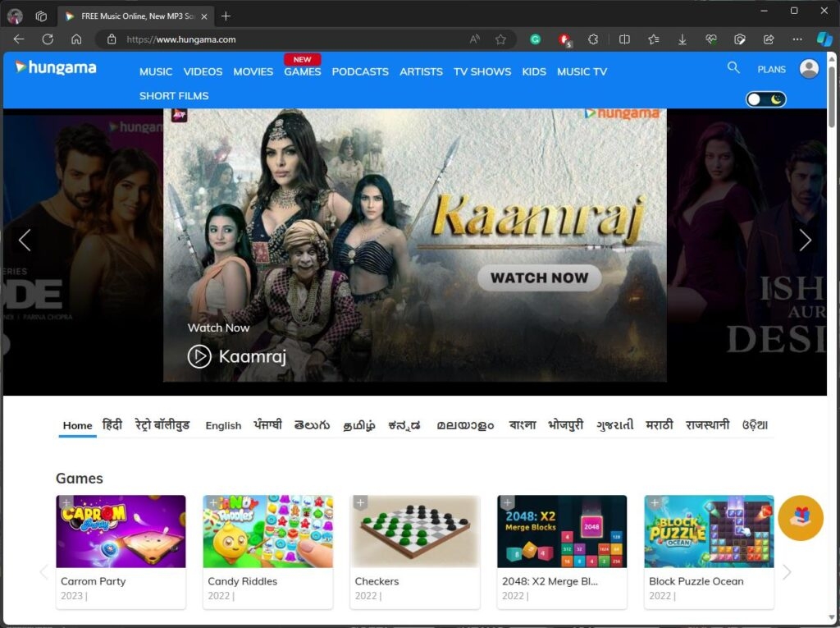Open red extension with badge

(x=564, y=39)
